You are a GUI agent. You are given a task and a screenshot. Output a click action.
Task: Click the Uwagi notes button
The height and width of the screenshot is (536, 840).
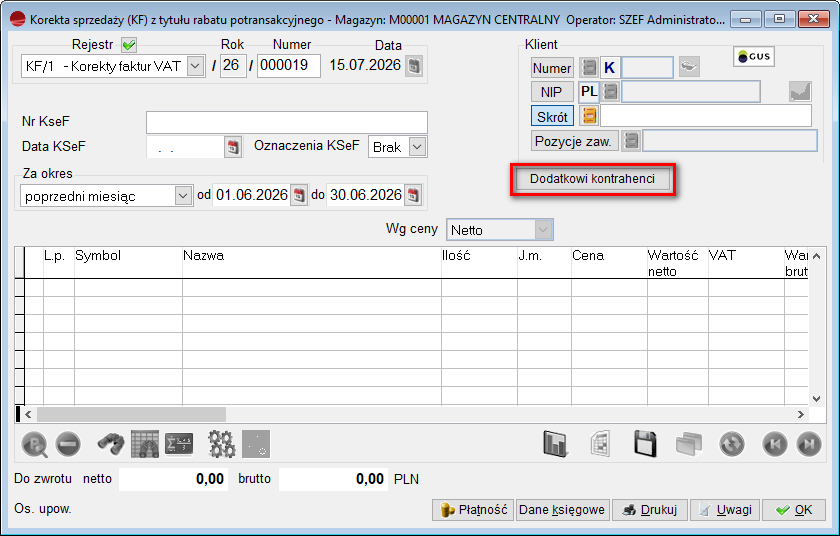point(725,510)
